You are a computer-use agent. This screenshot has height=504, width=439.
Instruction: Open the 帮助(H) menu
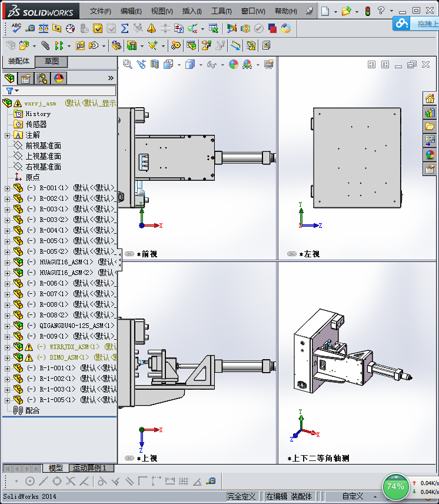(286, 11)
